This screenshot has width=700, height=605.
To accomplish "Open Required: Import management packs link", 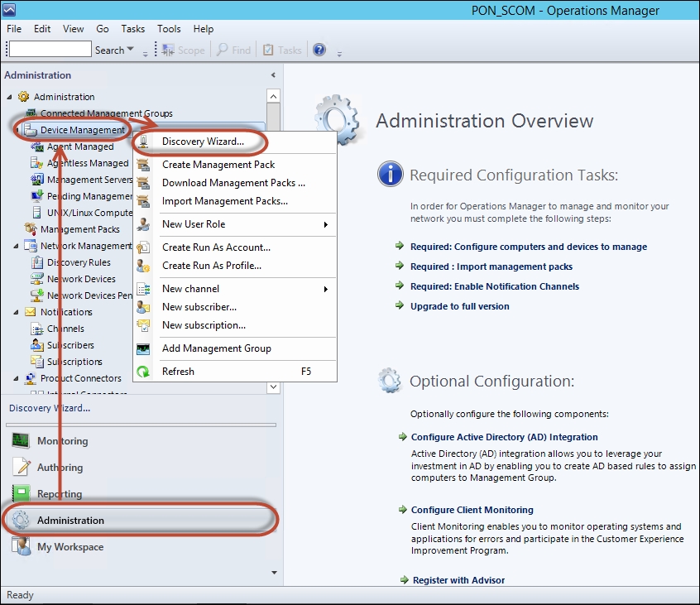I will click(x=491, y=266).
